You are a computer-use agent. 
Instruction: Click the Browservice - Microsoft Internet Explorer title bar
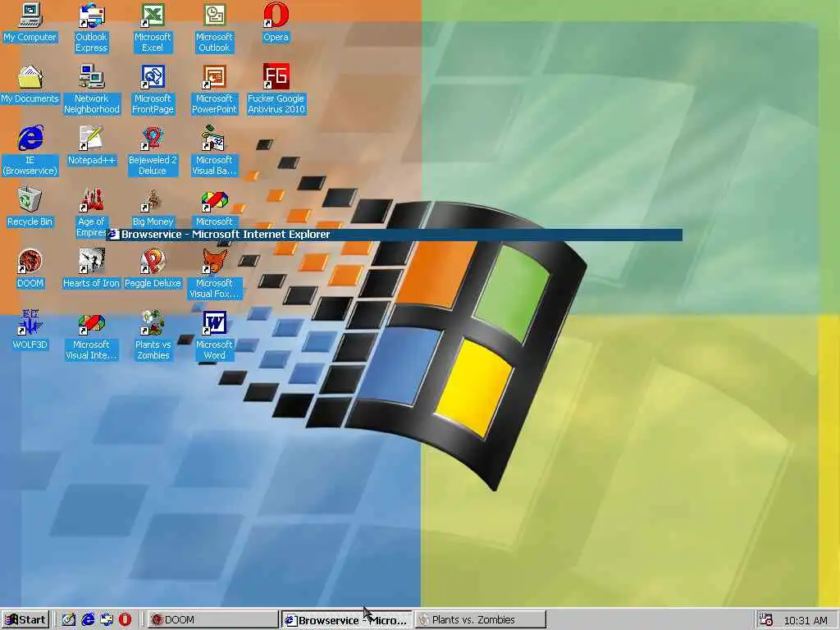click(x=395, y=235)
